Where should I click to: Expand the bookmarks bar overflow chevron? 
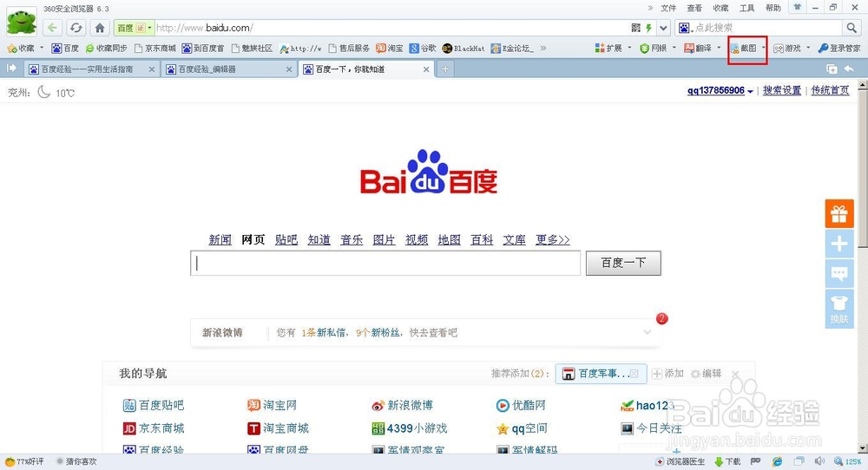(x=543, y=49)
